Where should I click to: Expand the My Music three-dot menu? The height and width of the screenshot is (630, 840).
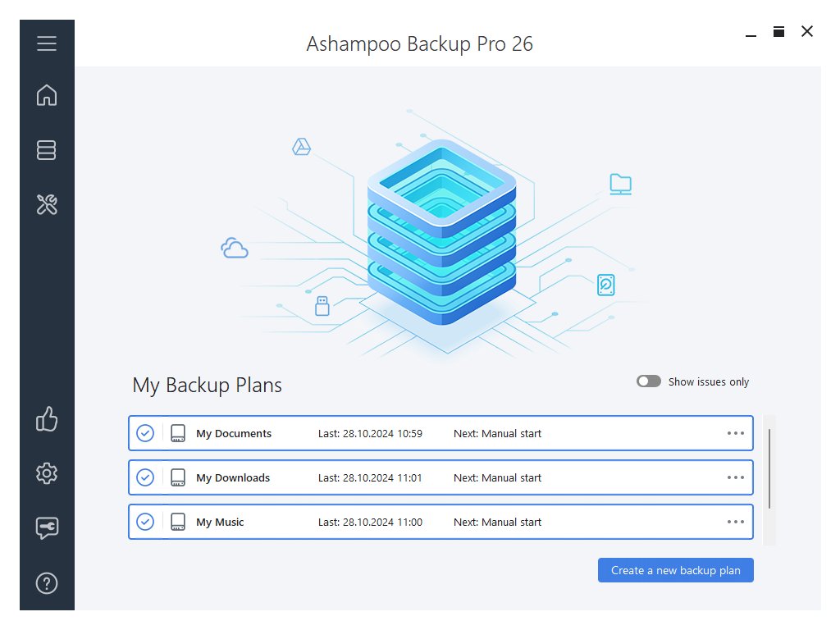click(735, 522)
